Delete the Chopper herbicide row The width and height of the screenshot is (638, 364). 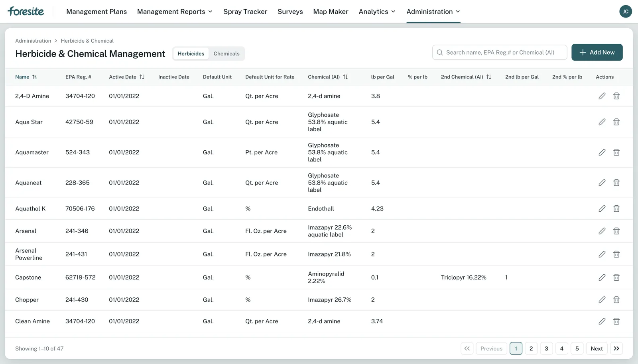pos(616,300)
